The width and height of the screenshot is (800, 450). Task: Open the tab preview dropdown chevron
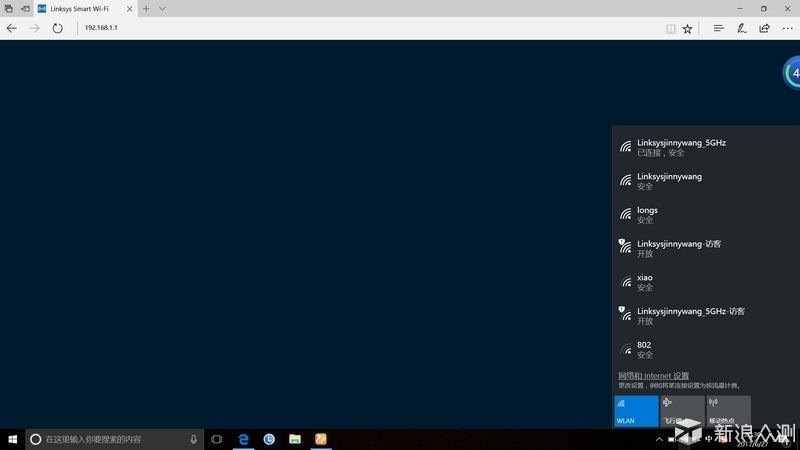(x=163, y=8)
